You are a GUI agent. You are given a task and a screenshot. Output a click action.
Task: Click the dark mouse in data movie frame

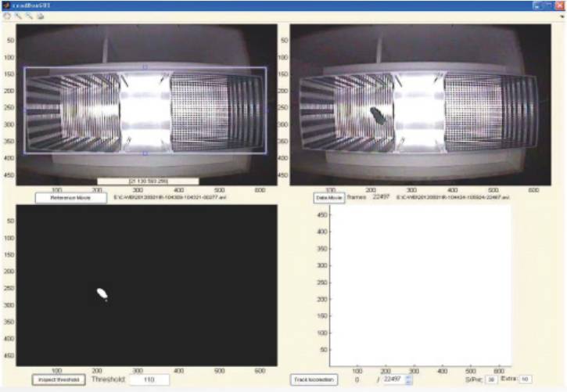tap(377, 116)
